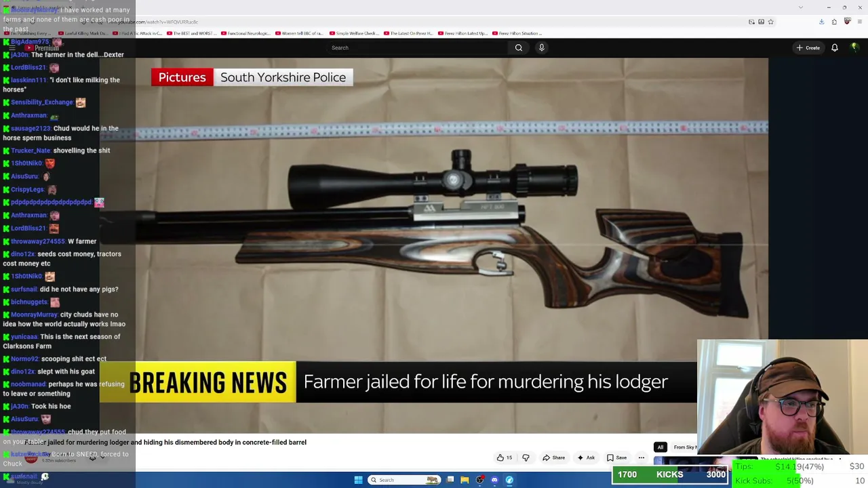Click the Windows taskbar search box
This screenshot has height=488, width=868.
coord(403,480)
